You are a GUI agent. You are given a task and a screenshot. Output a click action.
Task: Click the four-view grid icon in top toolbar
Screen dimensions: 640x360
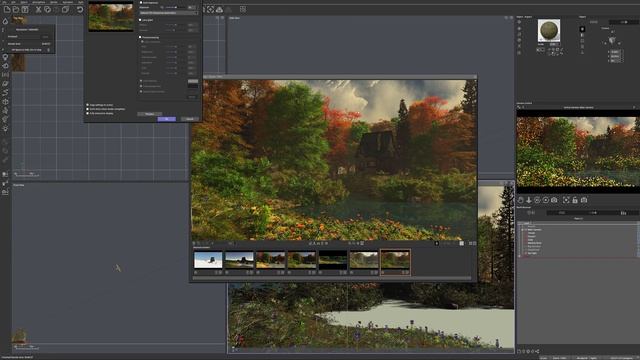(x=243, y=9)
